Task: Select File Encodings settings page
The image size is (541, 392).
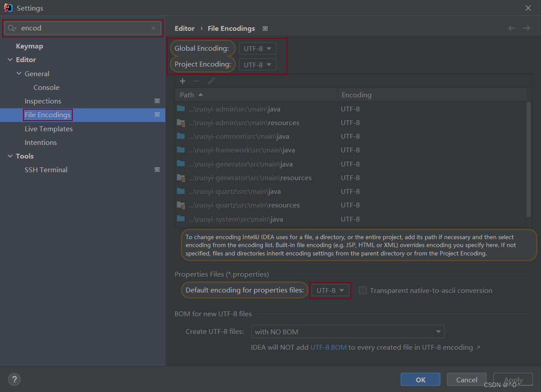Action: coord(48,115)
